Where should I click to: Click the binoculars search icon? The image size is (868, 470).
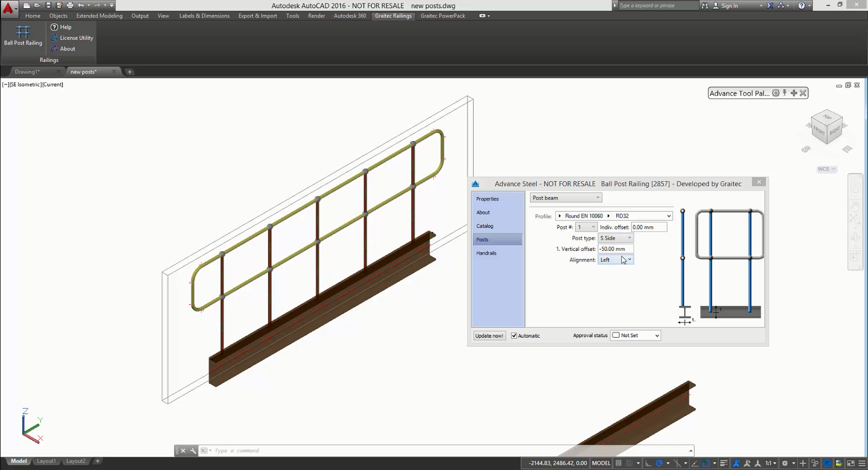coord(705,5)
